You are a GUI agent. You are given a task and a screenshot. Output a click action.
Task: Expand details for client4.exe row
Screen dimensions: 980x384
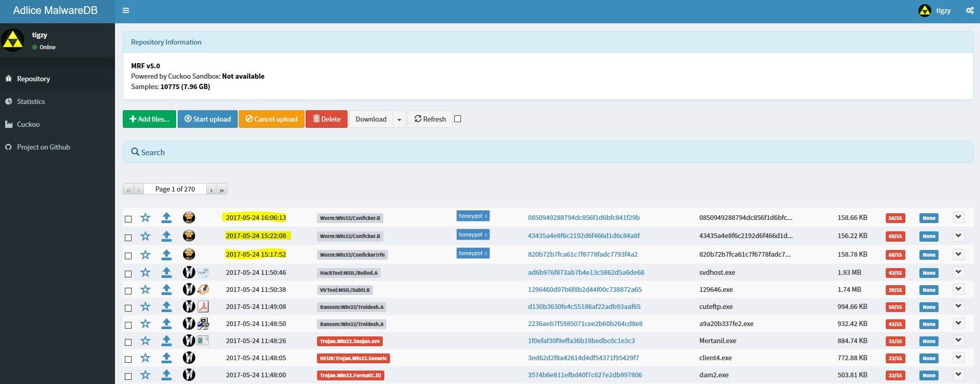pos(958,358)
